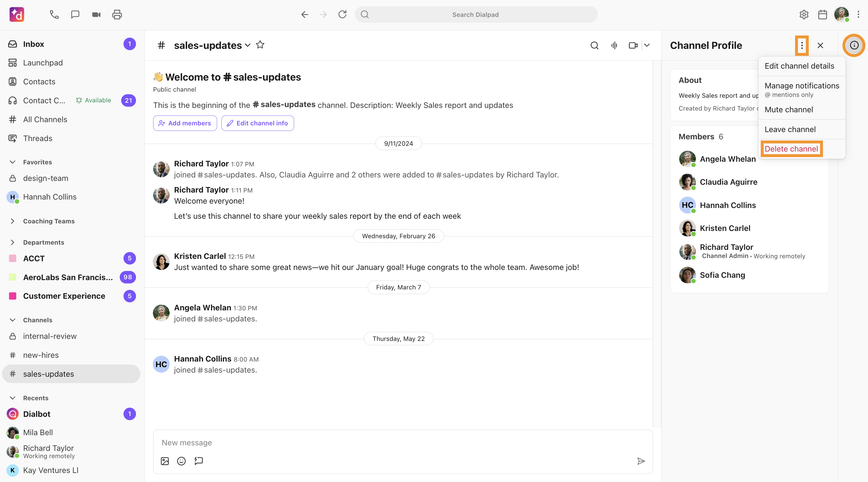The width and height of the screenshot is (868, 482).
Task: Close the Channel Profile panel
Action: point(821,45)
